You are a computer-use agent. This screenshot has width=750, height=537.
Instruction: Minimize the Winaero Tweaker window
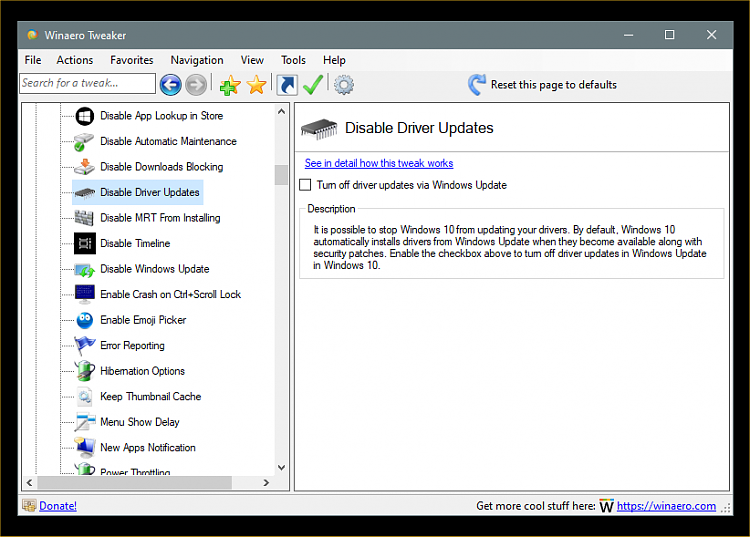tap(629, 35)
